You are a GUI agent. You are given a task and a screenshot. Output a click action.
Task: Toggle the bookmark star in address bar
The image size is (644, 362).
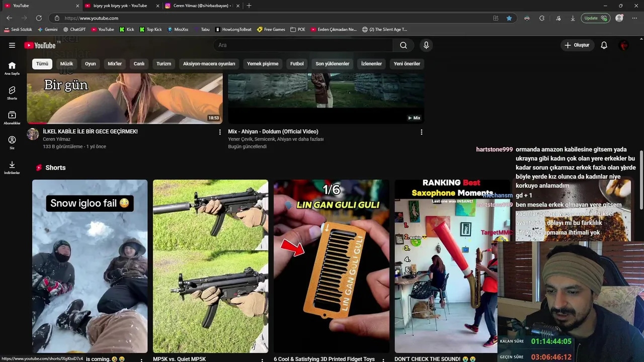[509, 18]
